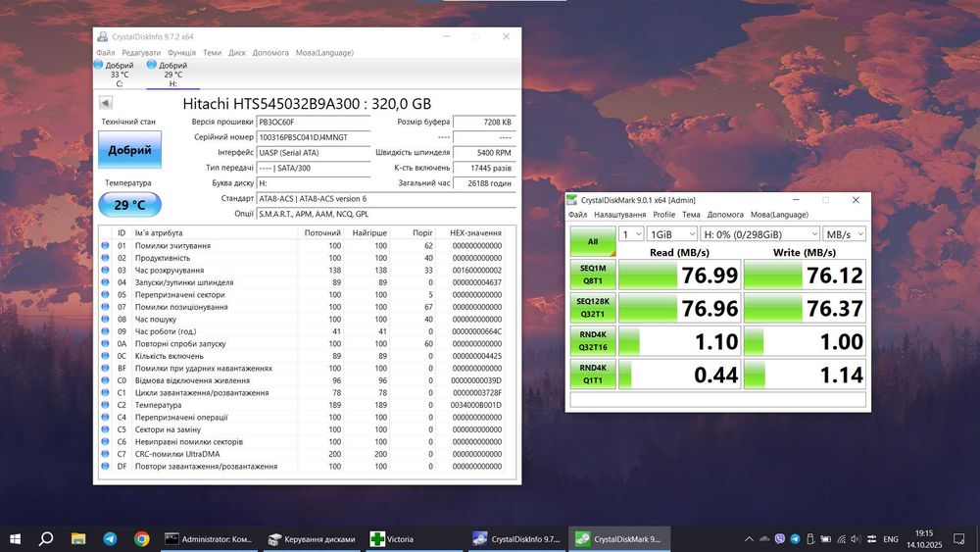Open the 1GiB test size dropdown
This screenshot has height=552, width=980.
tap(672, 233)
